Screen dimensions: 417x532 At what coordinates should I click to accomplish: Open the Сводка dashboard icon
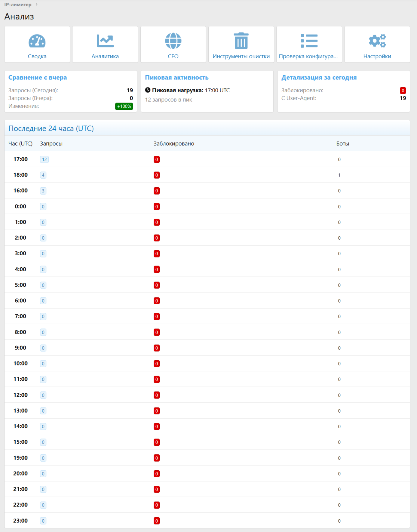point(37,41)
